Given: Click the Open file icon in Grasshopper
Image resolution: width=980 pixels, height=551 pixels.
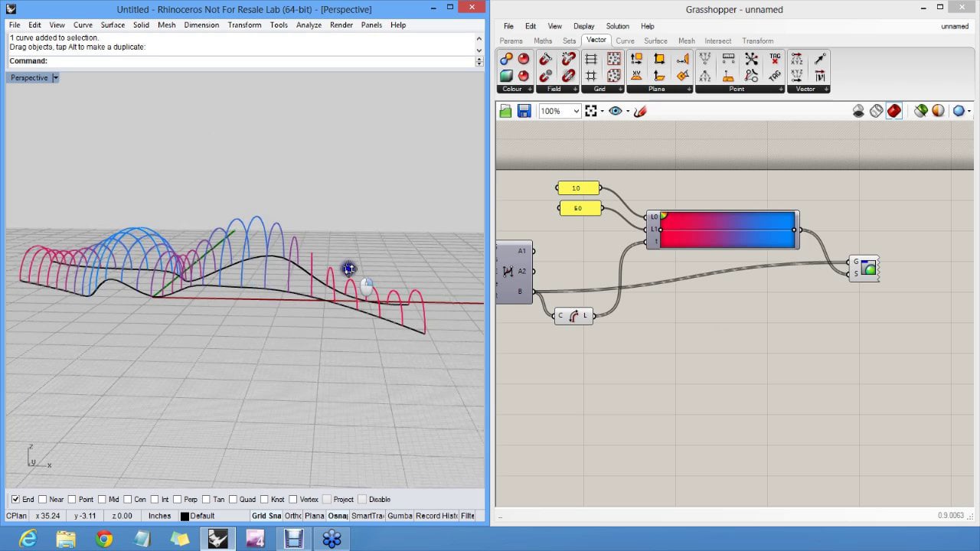Looking at the screenshot, I should [x=505, y=112].
